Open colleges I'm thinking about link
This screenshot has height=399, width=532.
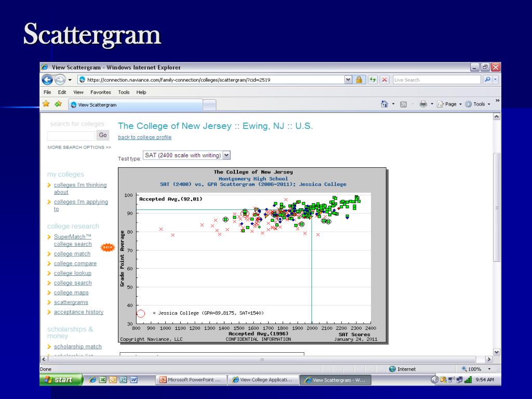point(80,188)
